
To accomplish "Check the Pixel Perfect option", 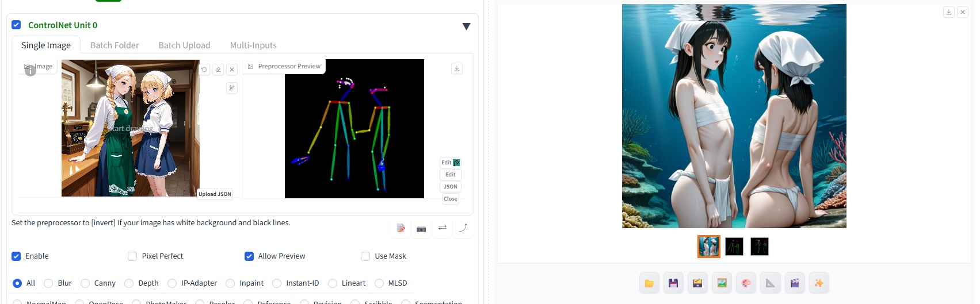I will click(132, 256).
